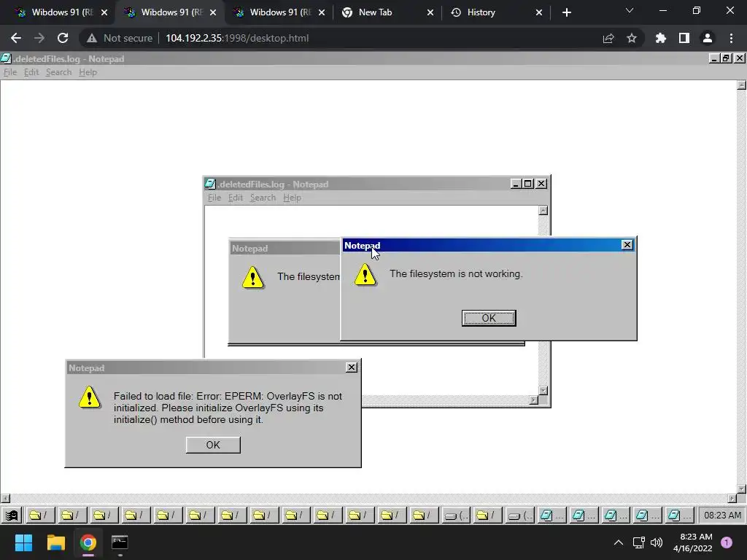This screenshot has width=747, height=560.
Task: Click scroll-right arrow in the small Notepad
Action: click(533, 400)
